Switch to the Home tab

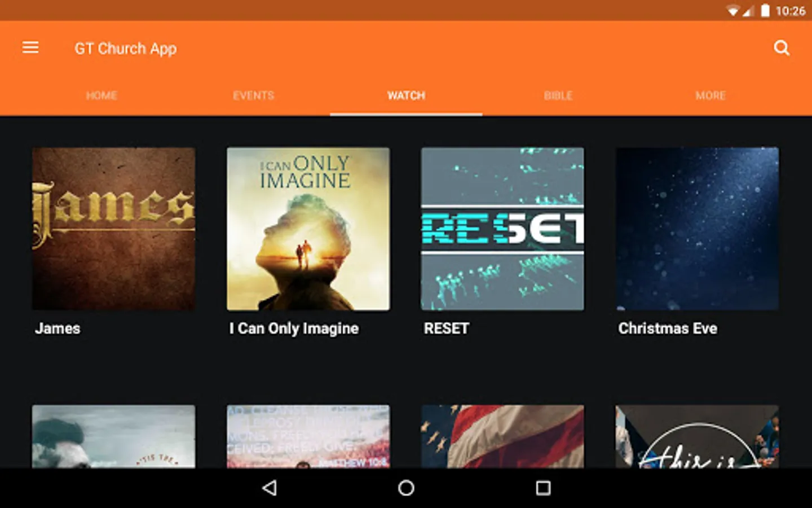click(x=101, y=95)
